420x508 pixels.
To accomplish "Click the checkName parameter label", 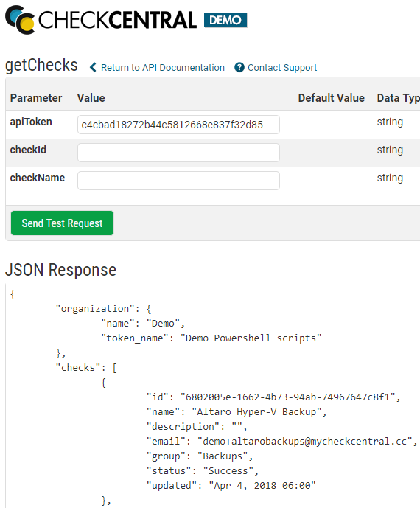I will point(38,178).
